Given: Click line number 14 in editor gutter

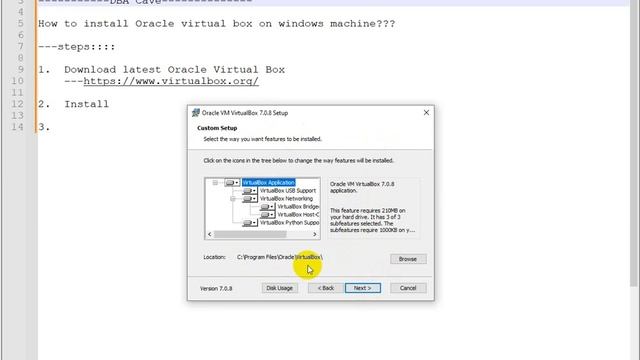Looking at the screenshot, I should (x=18, y=127).
